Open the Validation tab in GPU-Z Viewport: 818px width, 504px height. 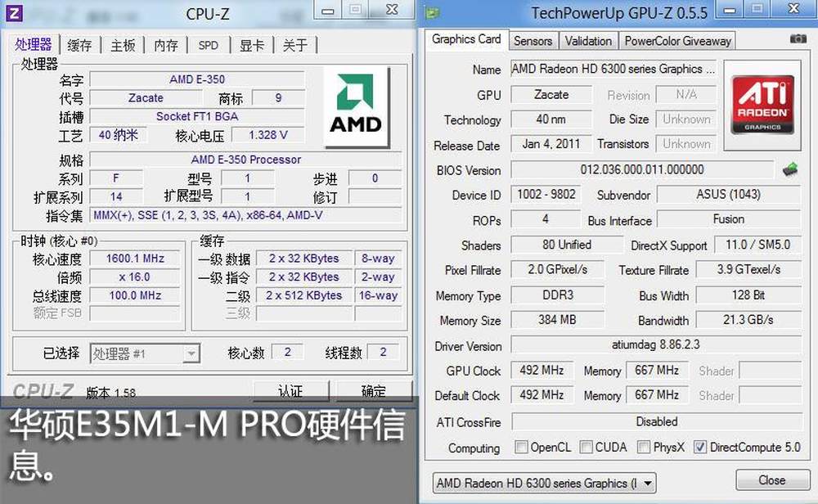click(x=587, y=41)
